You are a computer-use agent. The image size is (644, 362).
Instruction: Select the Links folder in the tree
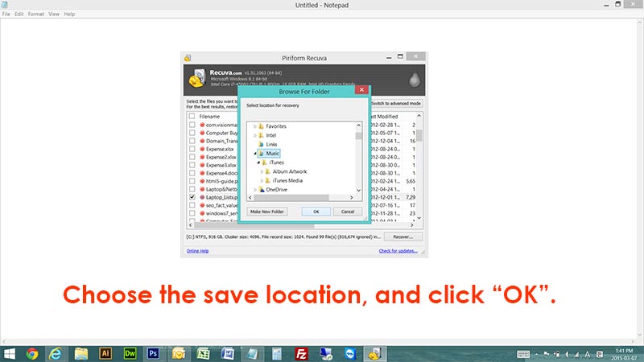coord(271,145)
